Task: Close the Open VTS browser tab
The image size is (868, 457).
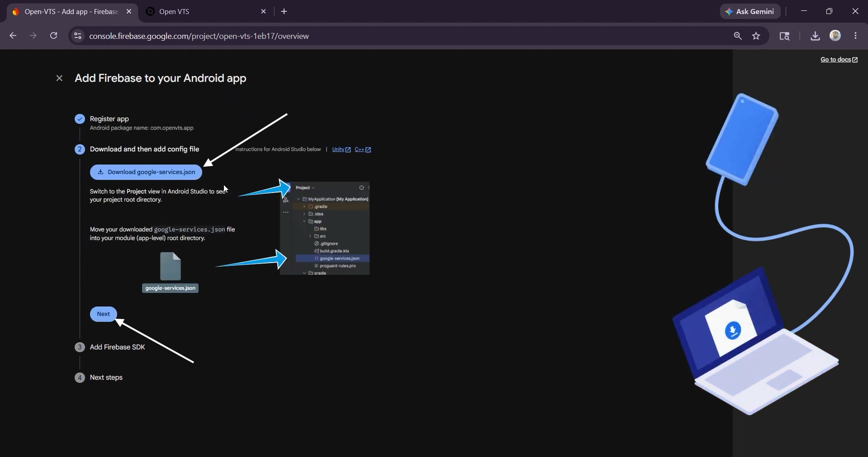Action: tap(264, 12)
